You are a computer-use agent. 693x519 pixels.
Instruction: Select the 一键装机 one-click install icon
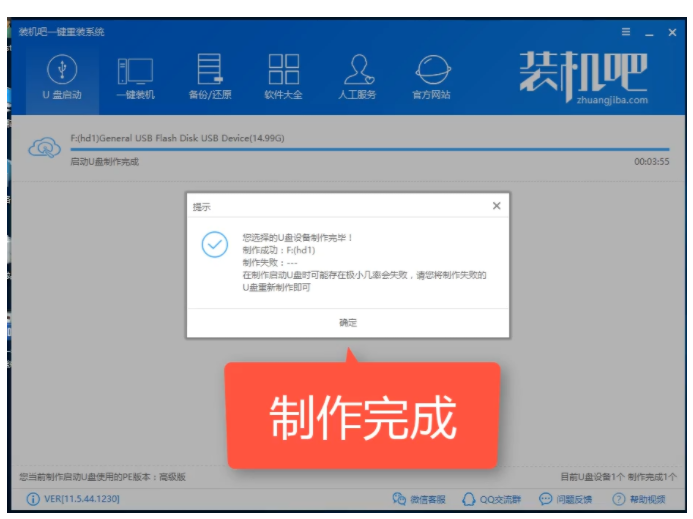[135, 77]
